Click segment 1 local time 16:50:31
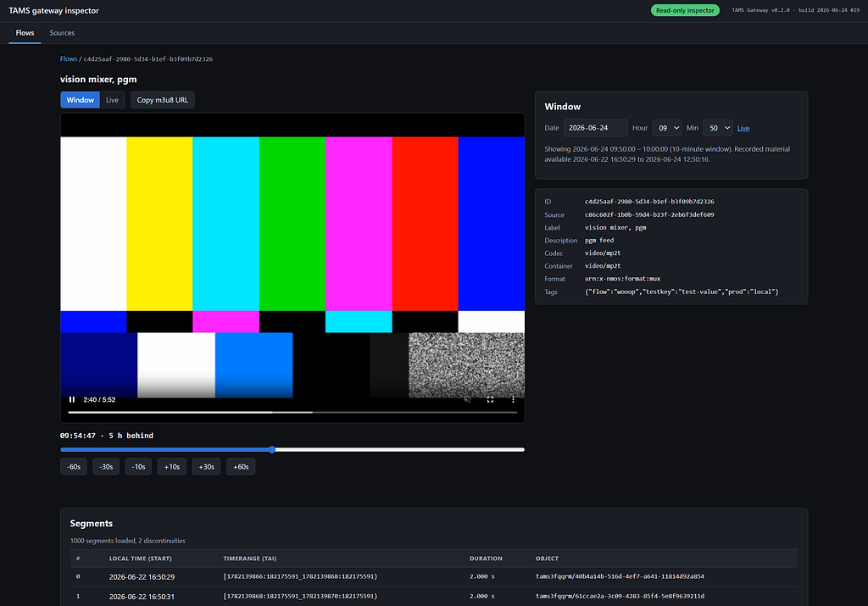Image resolution: width=868 pixels, height=606 pixels. coord(142,597)
